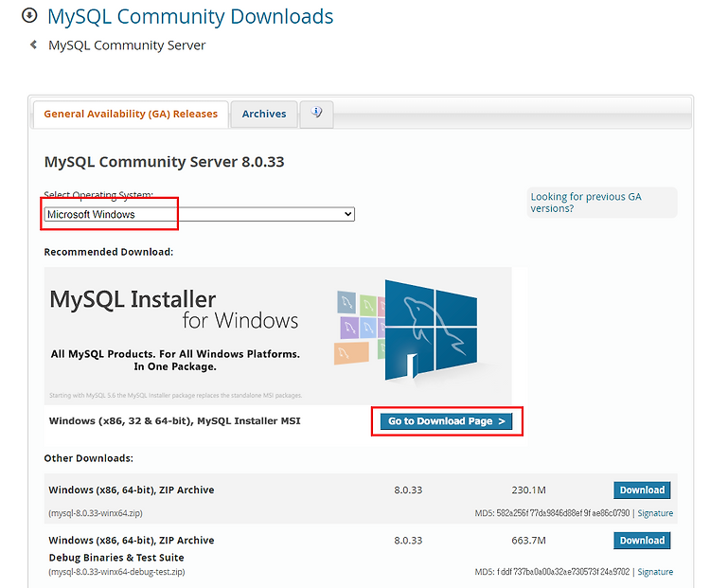Click the 'Debug Binaries & Test Suite' text
The height and width of the screenshot is (588, 710).
116,558
